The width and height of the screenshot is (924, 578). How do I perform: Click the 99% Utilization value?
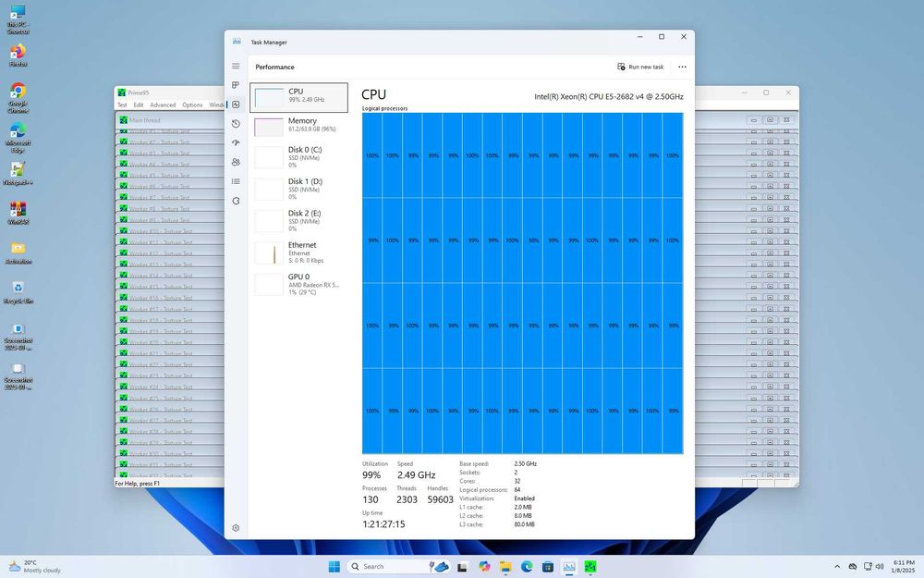[x=371, y=474]
